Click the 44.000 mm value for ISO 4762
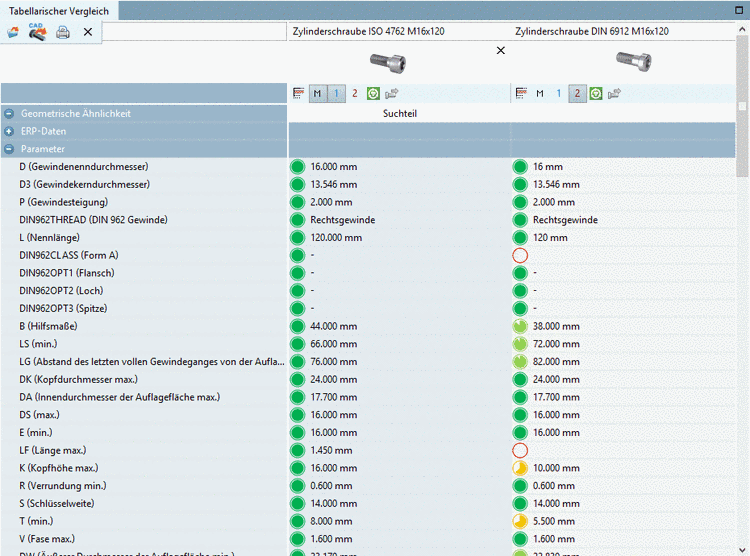The image size is (750, 556). pyautogui.click(x=333, y=326)
